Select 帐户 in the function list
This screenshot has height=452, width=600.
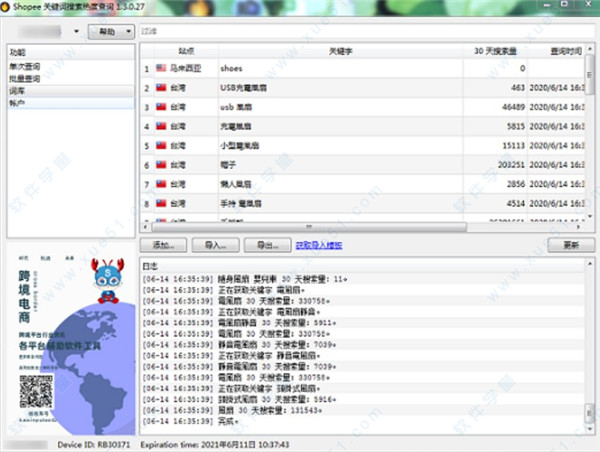[x=71, y=103]
